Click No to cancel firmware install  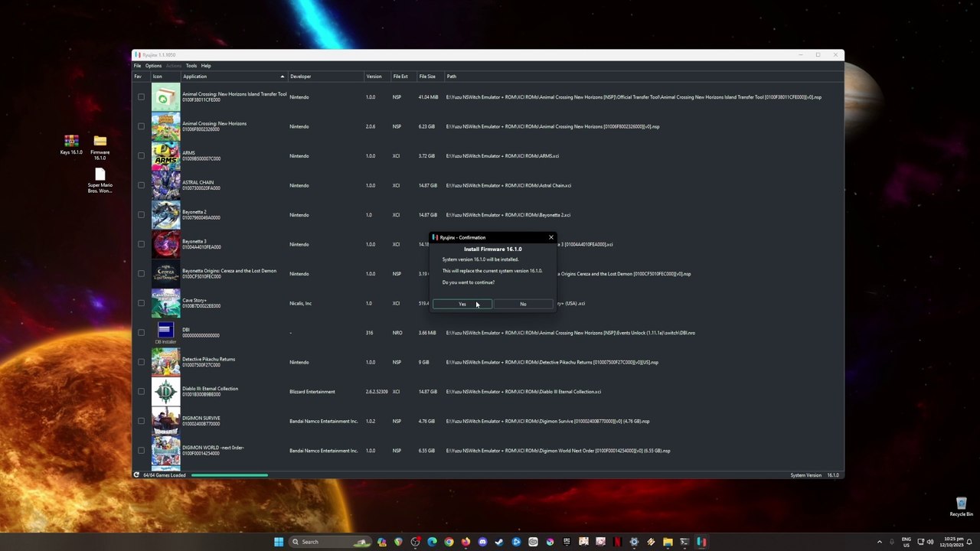coord(523,304)
